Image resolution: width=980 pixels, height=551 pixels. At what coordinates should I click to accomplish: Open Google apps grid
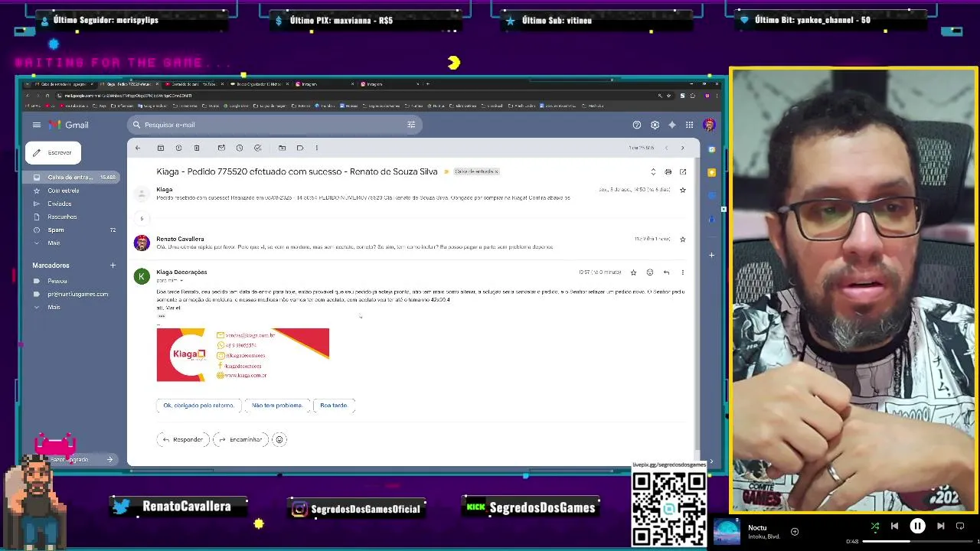point(689,125)
